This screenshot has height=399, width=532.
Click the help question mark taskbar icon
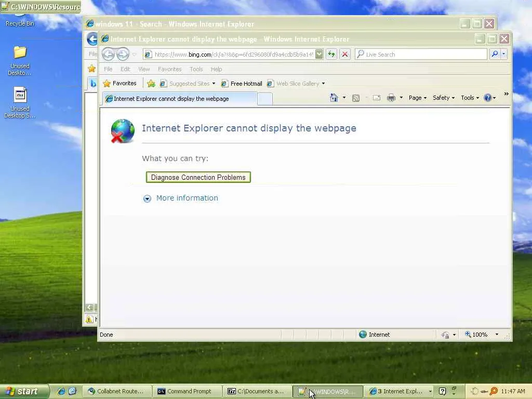point(442,392)
